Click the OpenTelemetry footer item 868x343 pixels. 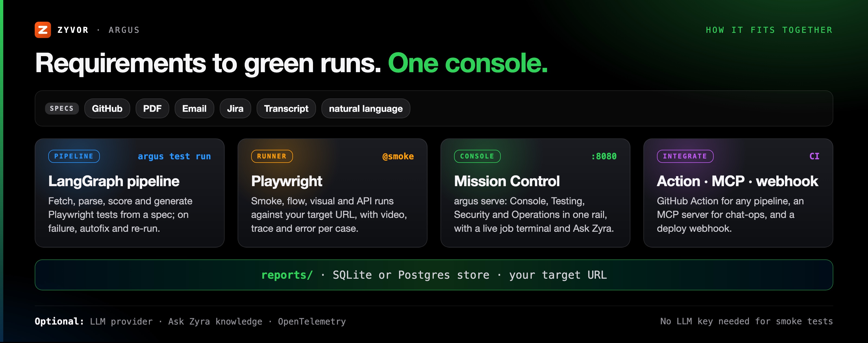pos(312,322)
